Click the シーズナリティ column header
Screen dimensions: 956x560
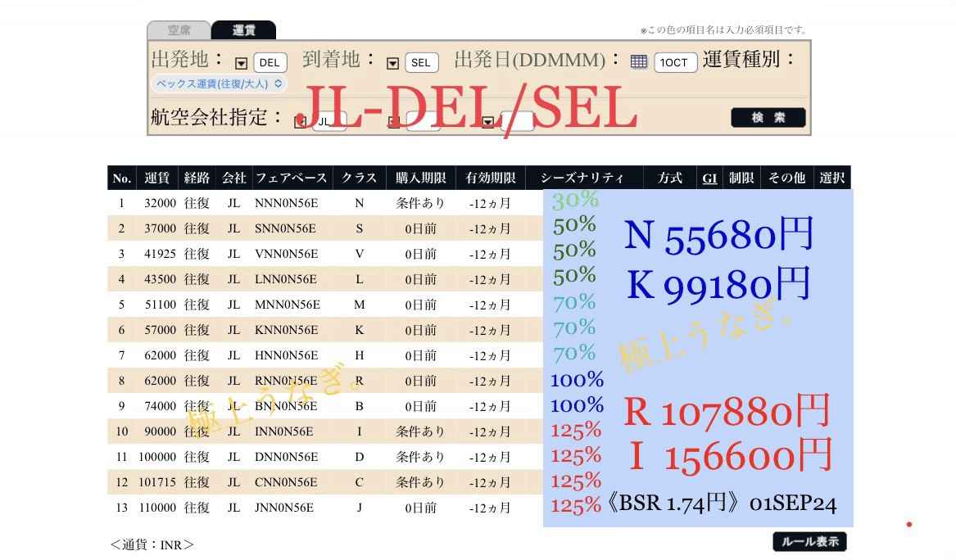[583, 178]
